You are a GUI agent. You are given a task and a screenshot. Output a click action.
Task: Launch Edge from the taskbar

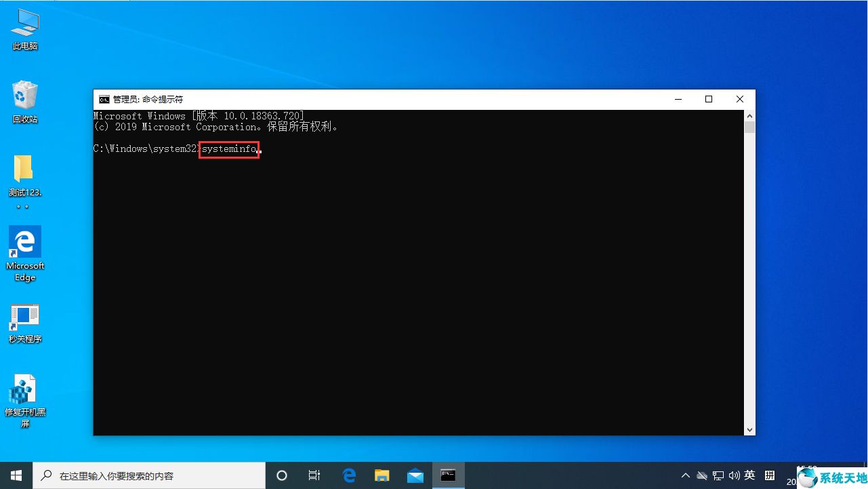click(349, 475)
